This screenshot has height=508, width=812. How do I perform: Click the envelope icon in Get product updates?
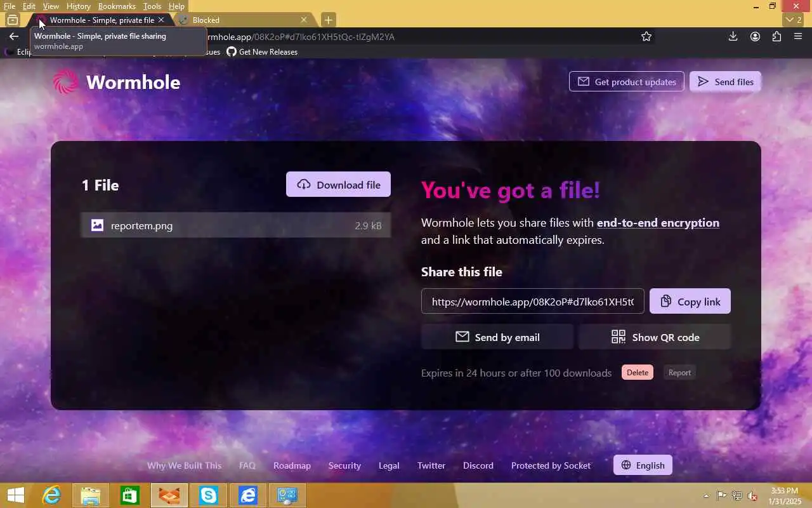(x=584, y=81)
